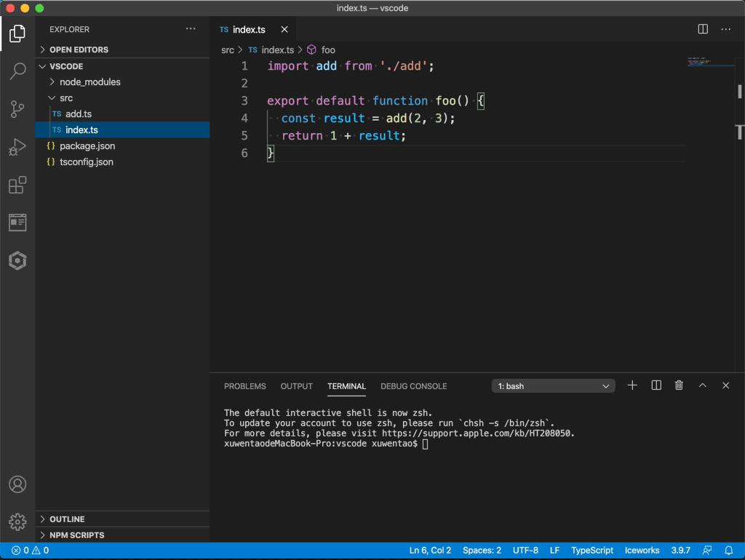Kill the terminal with trash icon
Image resolution: width=745 pixels, height=560 pixels.
(679, 385)
